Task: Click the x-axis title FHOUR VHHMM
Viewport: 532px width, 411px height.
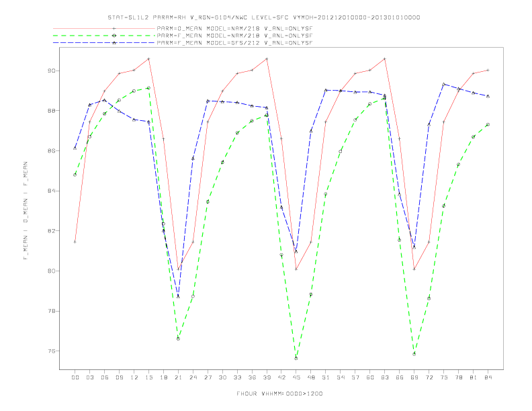Action: (279, 394)
